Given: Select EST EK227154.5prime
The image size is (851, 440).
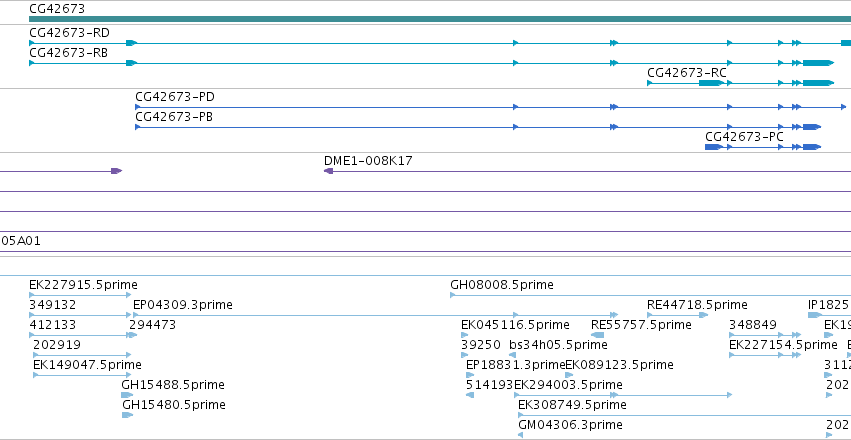Looking at the screenshot, I should coord(783,345).
